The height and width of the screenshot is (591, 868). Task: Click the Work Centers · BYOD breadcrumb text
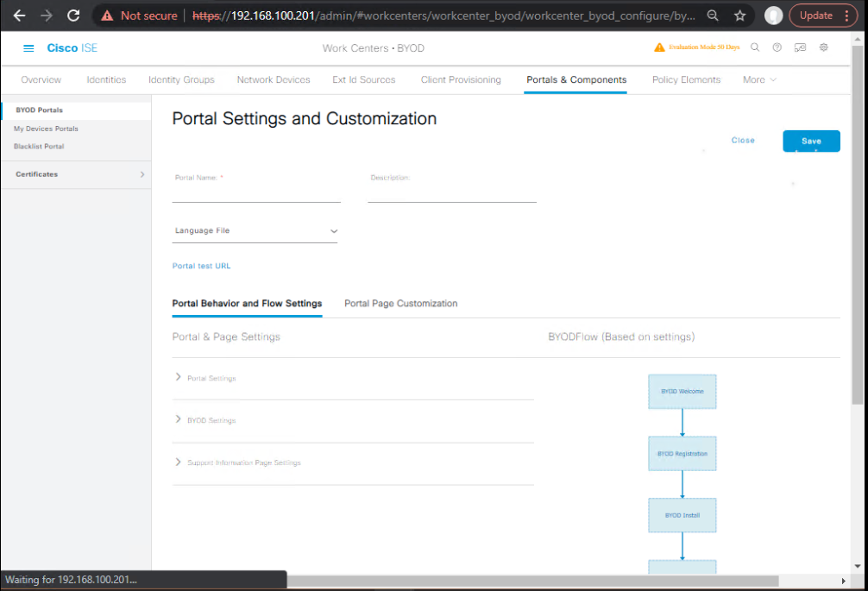pos(374,48)
